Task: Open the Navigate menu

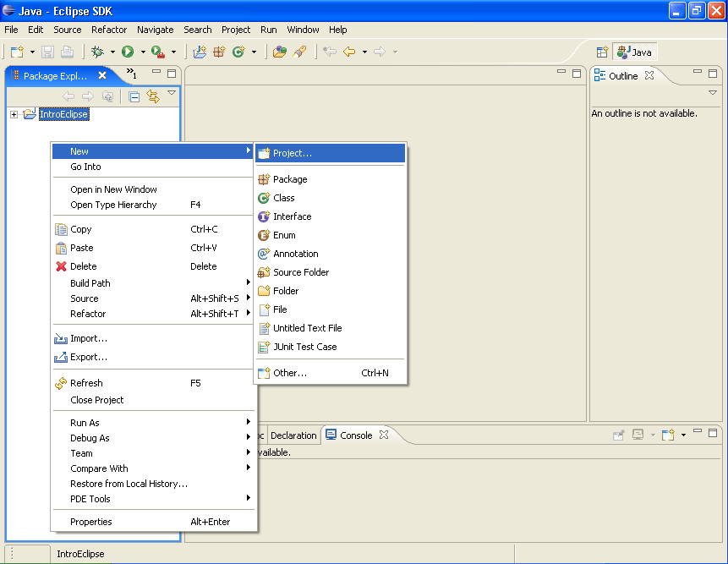Action: pyautogui.click(x=155, y=30)
